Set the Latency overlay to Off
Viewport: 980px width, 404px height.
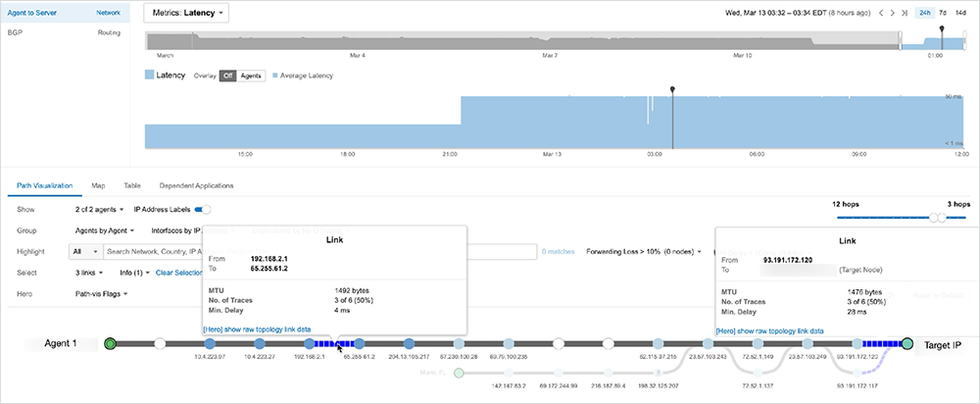[x=227, y=76]
